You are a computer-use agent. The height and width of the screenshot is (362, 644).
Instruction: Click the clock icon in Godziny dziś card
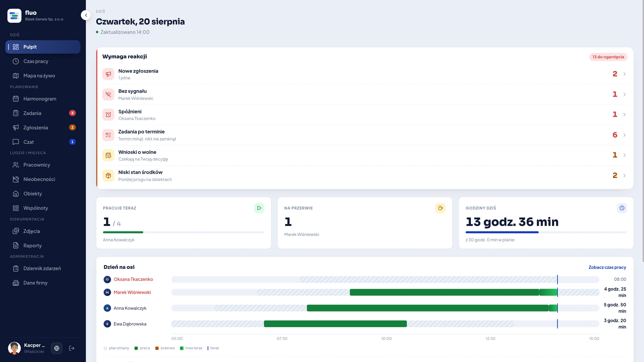tap(622, 208)
